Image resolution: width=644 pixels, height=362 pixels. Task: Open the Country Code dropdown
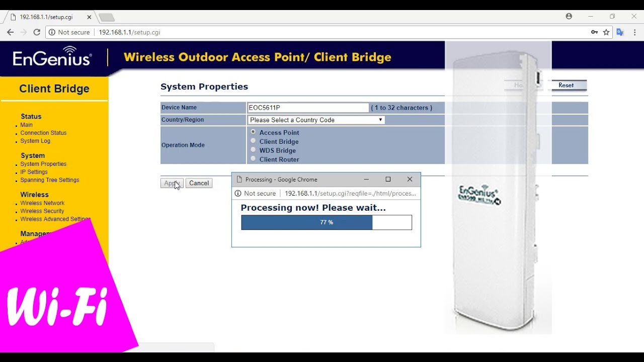[x=316, y=120]
